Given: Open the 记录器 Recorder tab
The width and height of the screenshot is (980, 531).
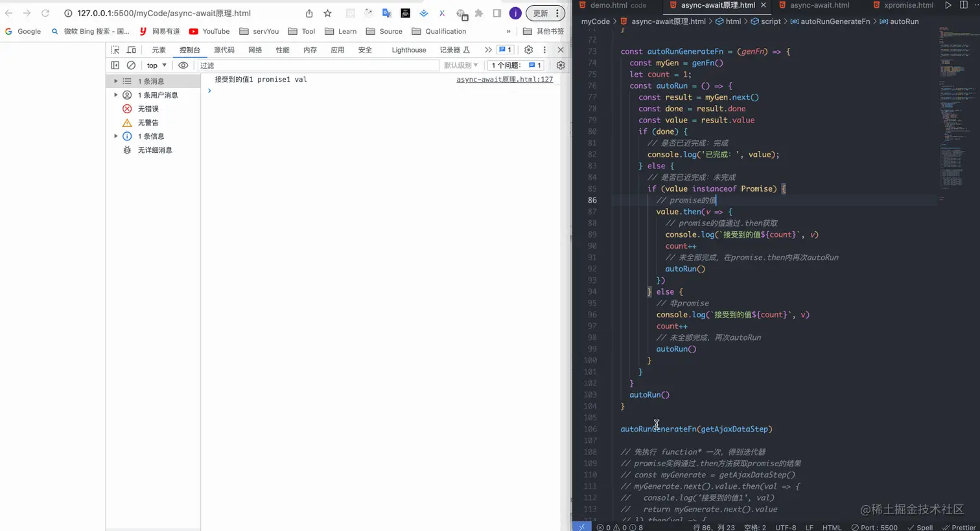Looking at the screenshot, I should (454, 50).
